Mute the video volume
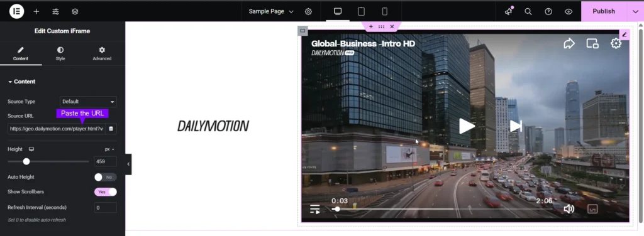644x236 pixels. coord(569,209)
